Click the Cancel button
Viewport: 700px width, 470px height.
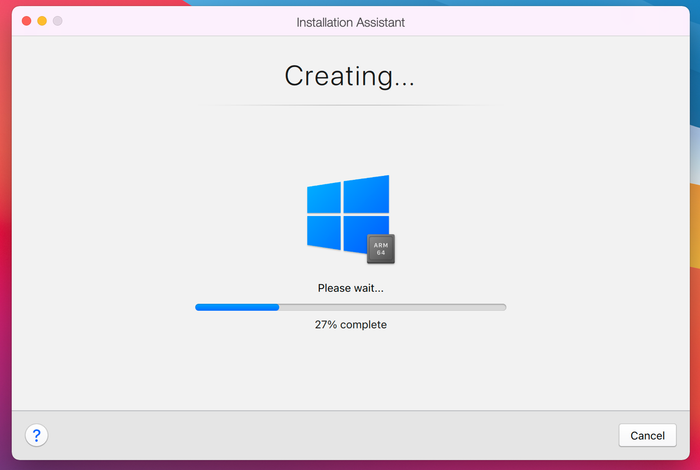[x=647, y=435]
